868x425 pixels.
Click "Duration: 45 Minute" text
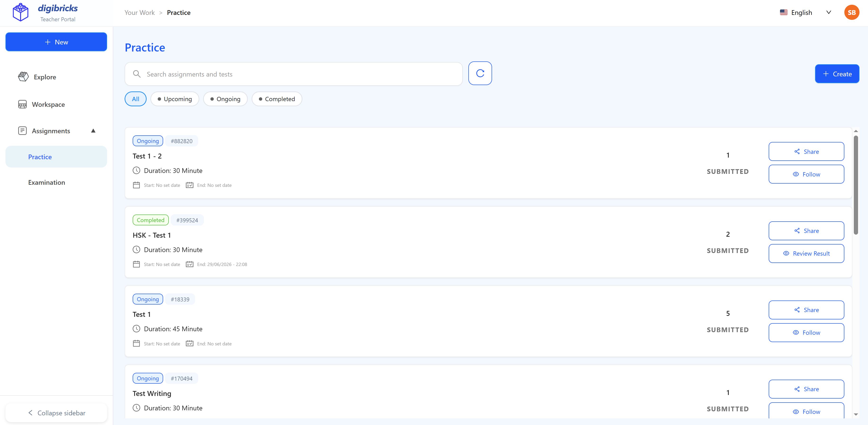pyautogui.click(x=173, y=329)
